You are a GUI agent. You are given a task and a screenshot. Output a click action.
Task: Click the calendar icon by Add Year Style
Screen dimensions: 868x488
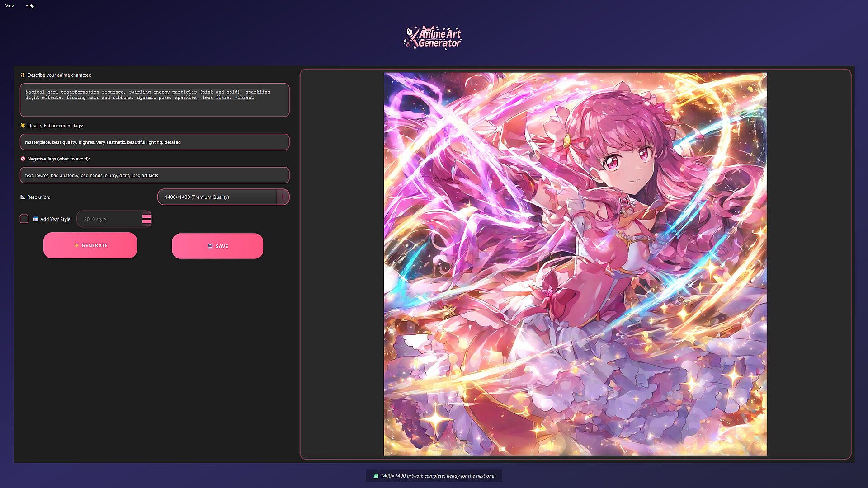[x=36, y=219]
